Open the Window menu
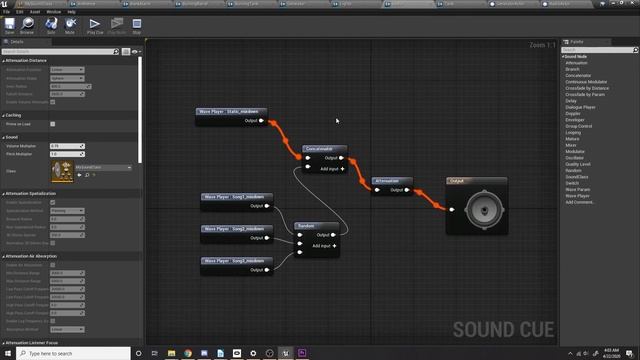Screen dimensions: 640x360 tap(53, 12)
